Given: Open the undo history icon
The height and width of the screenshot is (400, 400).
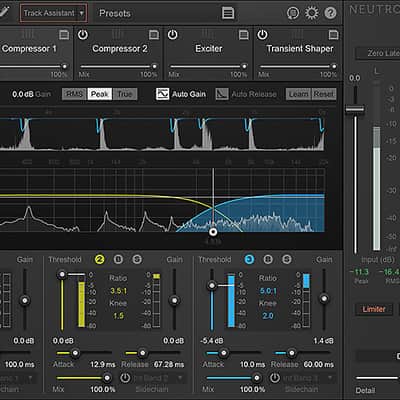Looking at the screenshot, I should 293,13.
